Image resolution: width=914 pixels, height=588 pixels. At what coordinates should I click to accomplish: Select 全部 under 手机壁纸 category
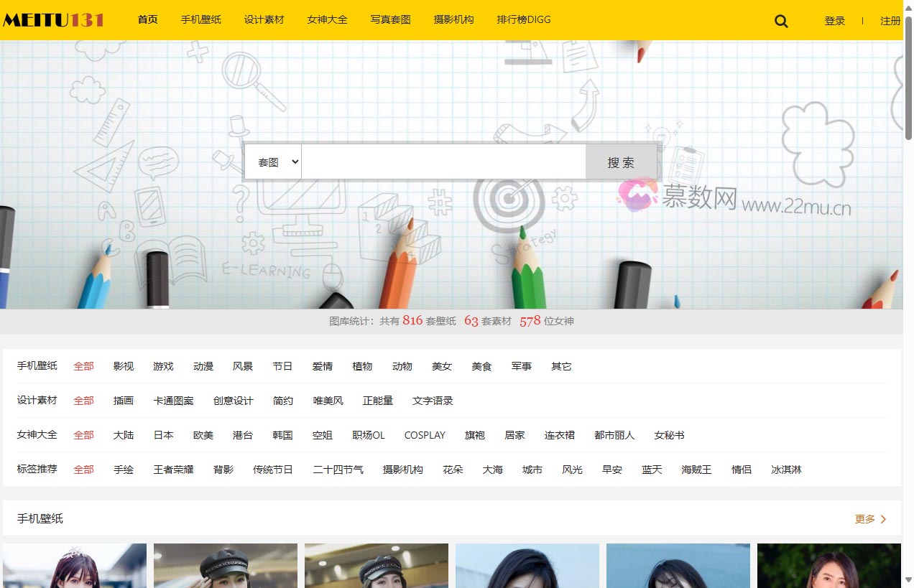pos(84,366)
